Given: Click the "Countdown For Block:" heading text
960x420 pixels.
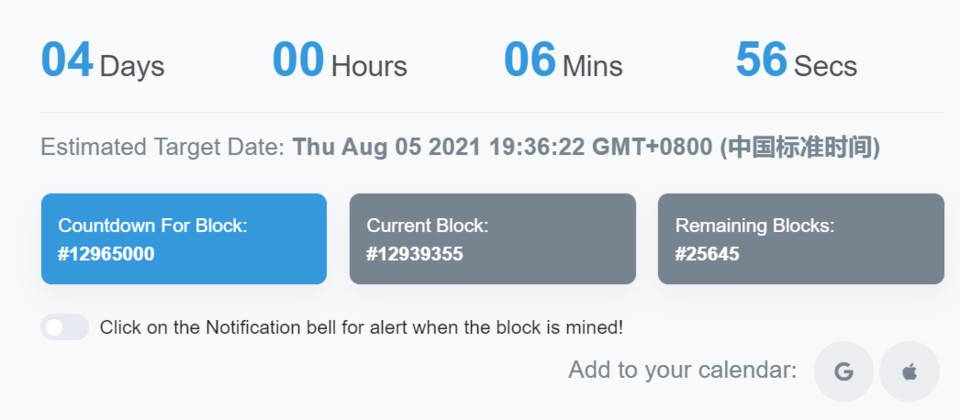Looking at the screenshot, I should pos(152,226).
